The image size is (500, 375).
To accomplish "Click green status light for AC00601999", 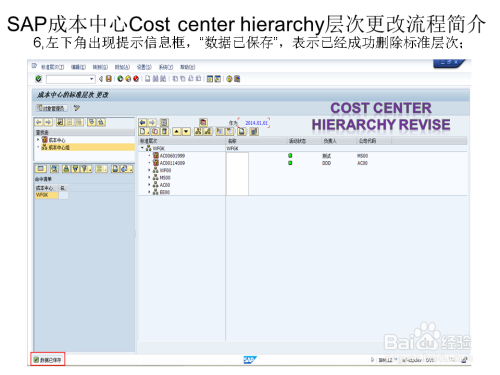I will [x=290, y=156].
